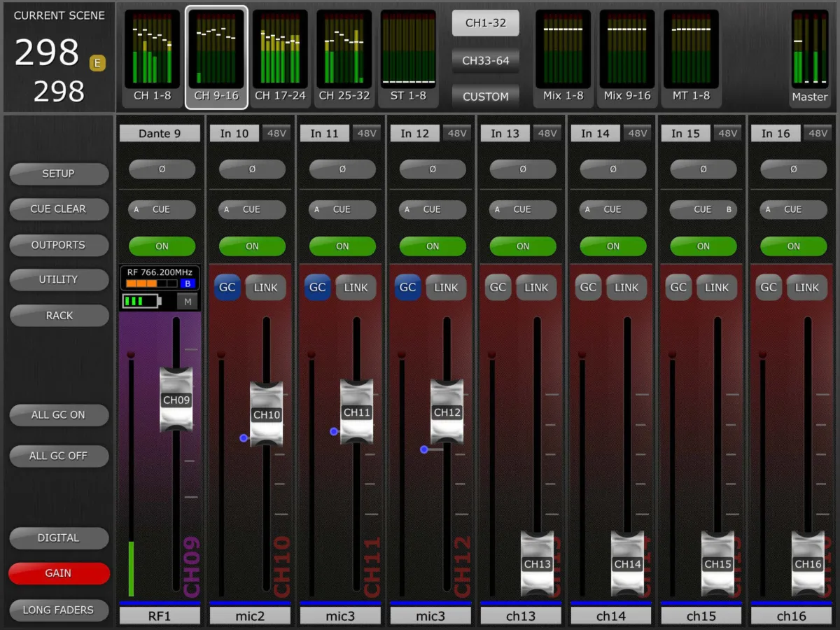Toggle 48V phantom power on In 14

[637, 133]
